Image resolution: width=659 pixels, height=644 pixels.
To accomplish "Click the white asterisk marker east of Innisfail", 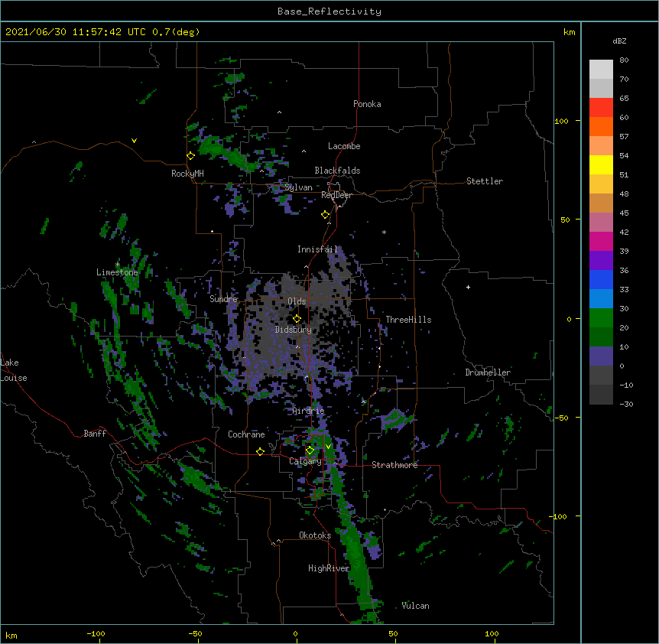I will 384,232.
